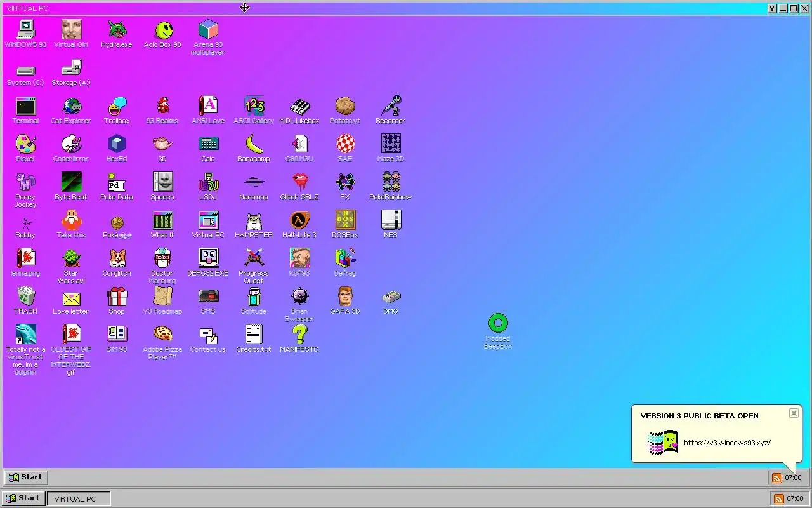The image size is (812, 508).
Task: Open the SIM 93 icon
Action: point(117,339)
